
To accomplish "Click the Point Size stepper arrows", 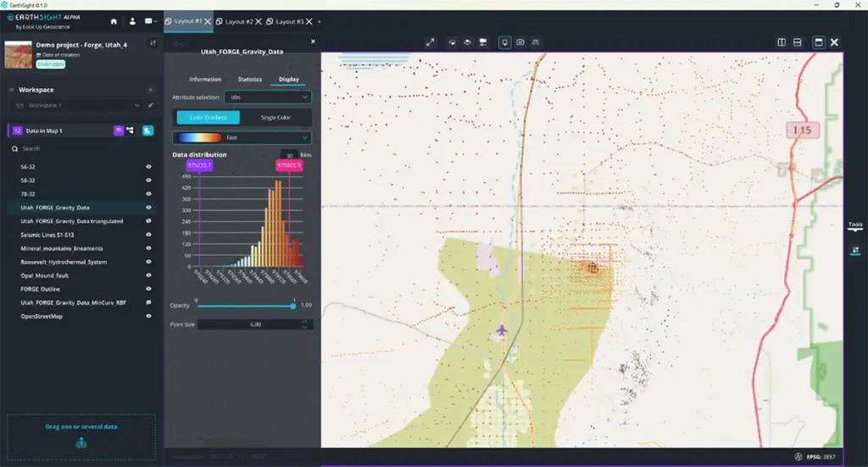I will pos(304,325).
